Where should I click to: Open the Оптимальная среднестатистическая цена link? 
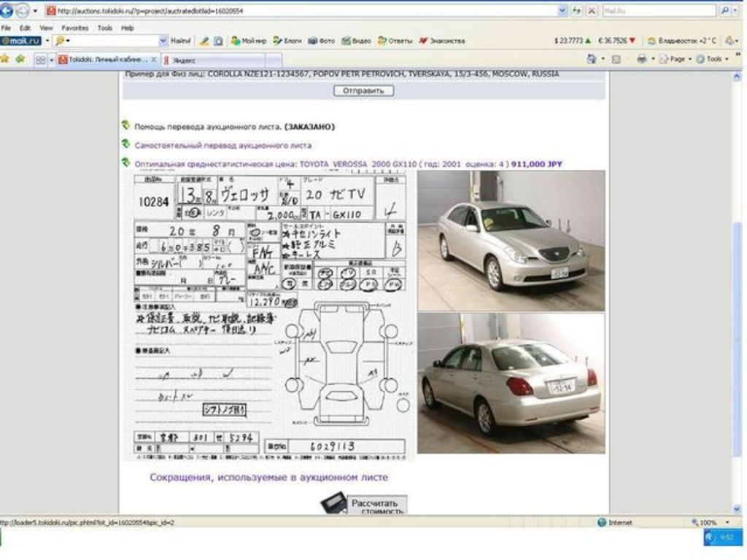[348, 164]
